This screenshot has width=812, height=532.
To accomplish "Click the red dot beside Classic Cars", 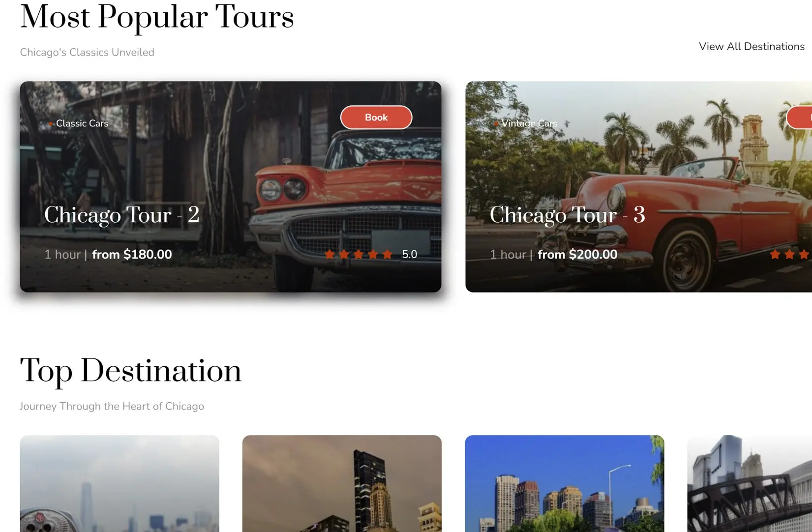I will (51, 124).
